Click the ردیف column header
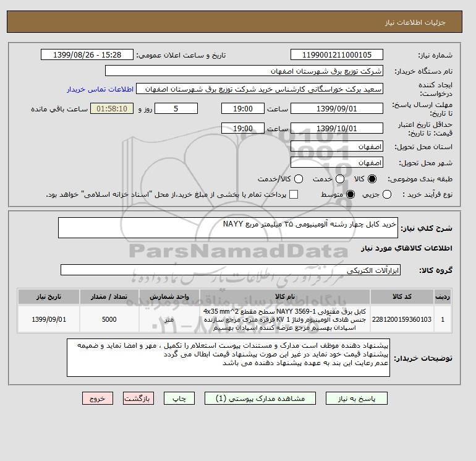 [x=443, y=296]
